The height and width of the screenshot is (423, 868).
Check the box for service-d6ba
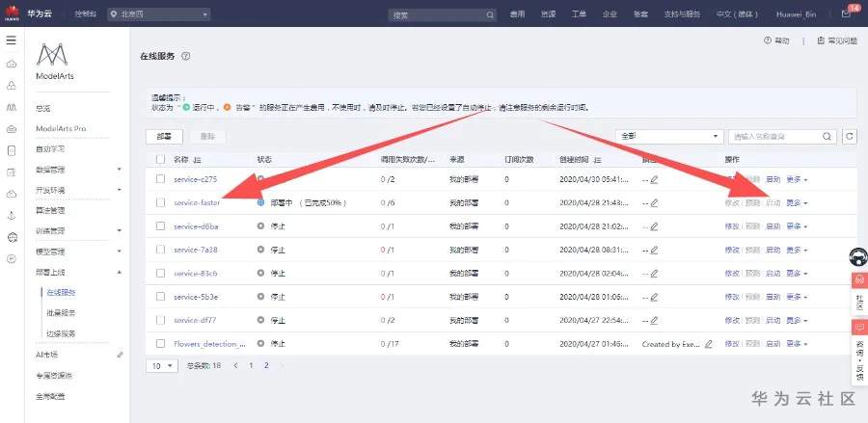pyautogui.click(x=160, y=226)
